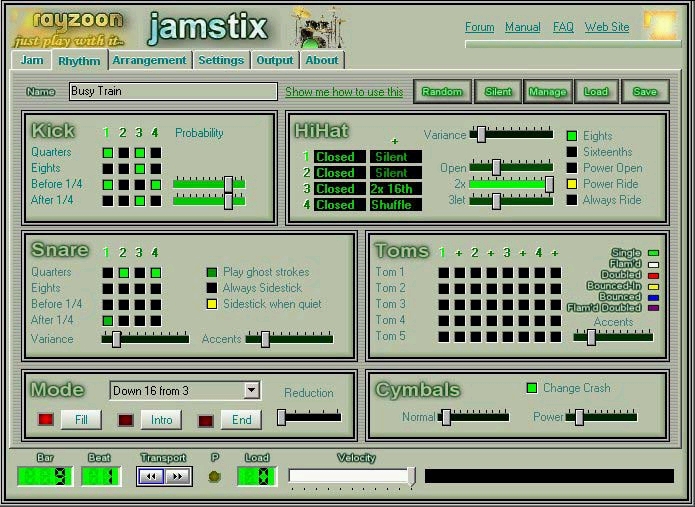
Task: Change HiHat beat 3 Closed selector
Action: 340,189
